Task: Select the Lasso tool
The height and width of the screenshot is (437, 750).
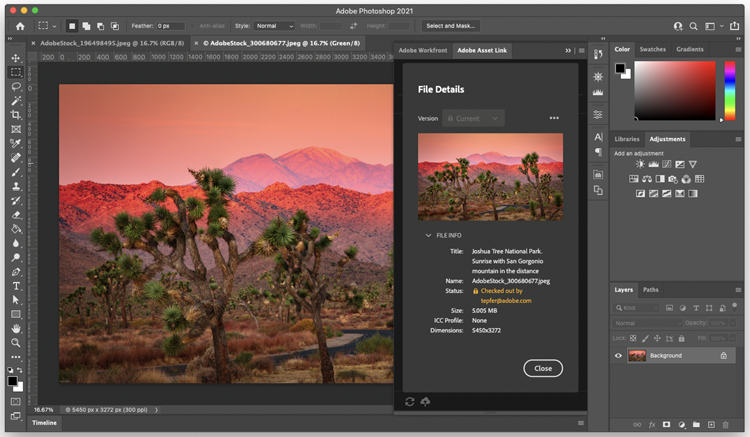Action: (x=16, y=87)
